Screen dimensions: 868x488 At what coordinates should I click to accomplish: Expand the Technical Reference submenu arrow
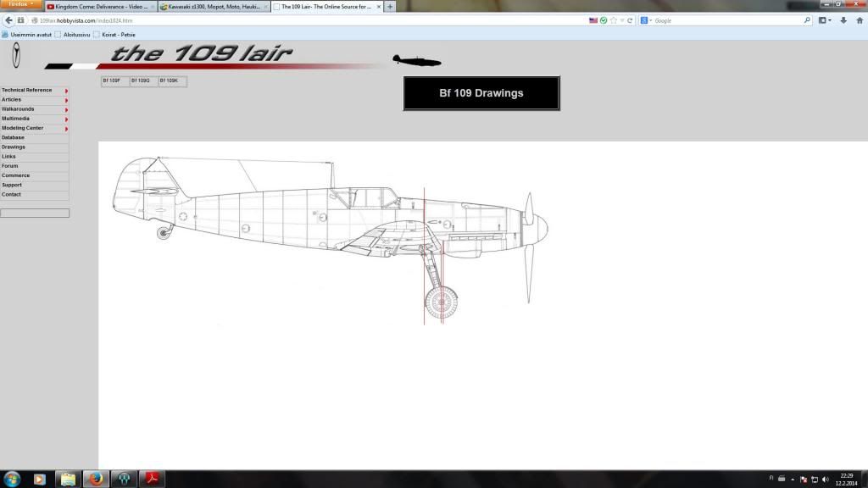66,91
